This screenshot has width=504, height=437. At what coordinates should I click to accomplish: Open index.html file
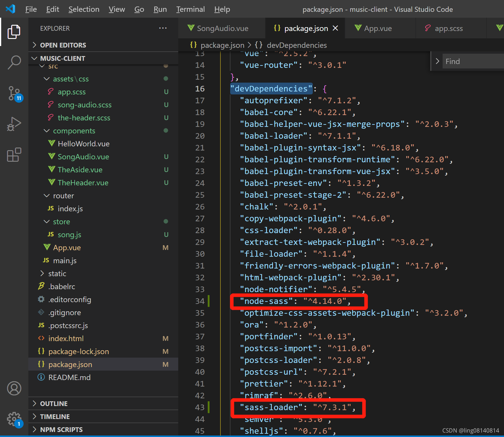103,338
